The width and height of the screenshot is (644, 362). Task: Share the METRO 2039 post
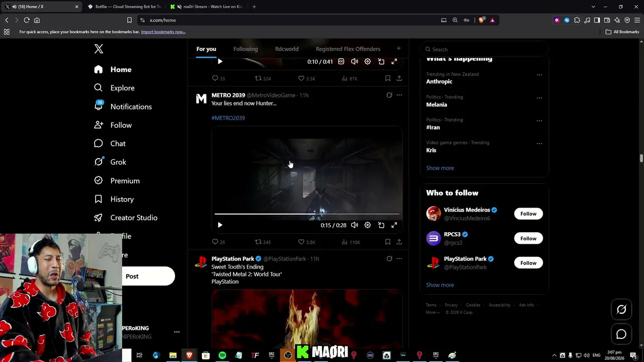coord(399,242)
